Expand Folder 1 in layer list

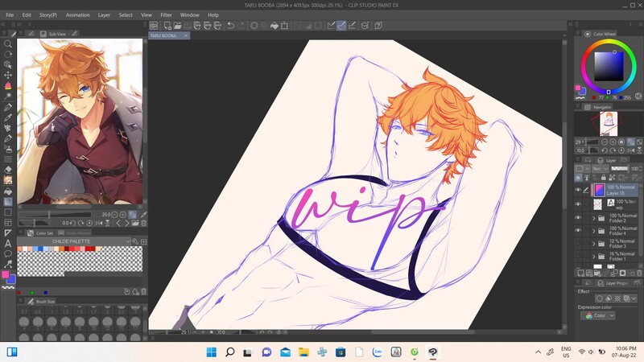(593, 257)
